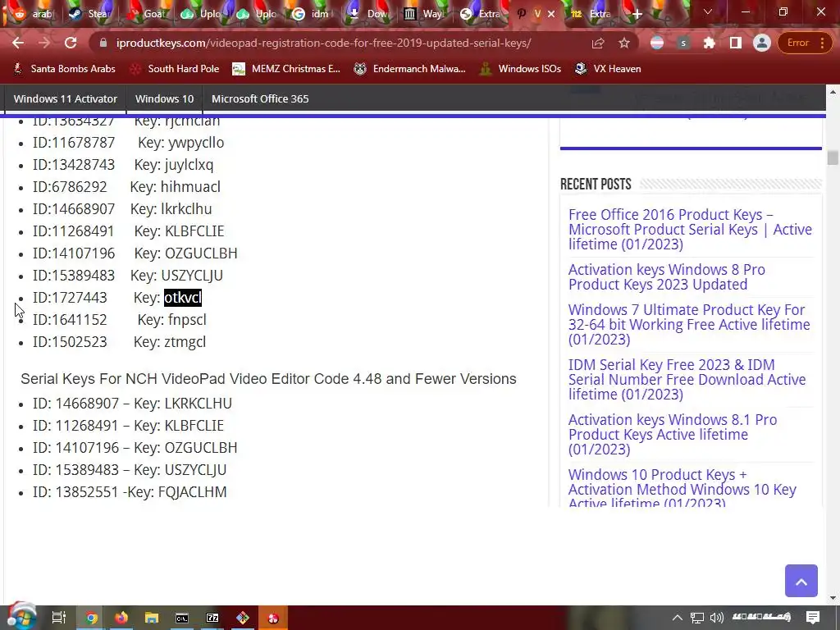Switch to the Wayback Machine tab

(x=423, y=14)
